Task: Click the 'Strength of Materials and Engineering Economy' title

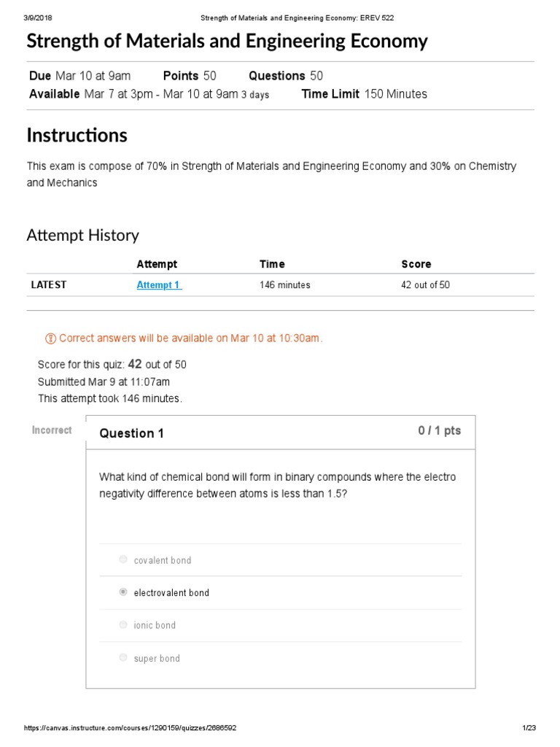Action: [227, 41]
